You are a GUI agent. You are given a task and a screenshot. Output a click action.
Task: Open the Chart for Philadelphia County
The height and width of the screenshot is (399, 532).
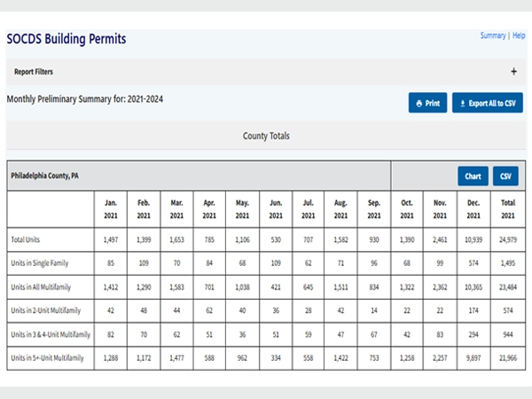[473, 176]
